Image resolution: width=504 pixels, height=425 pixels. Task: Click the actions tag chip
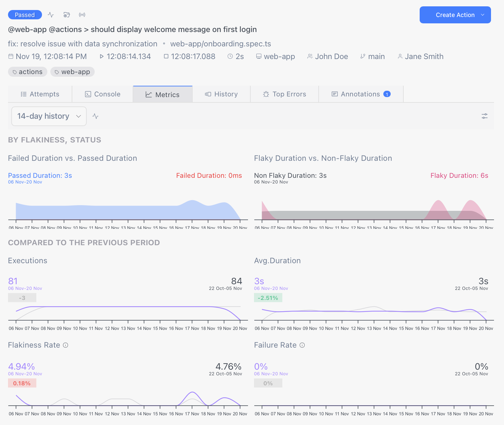point(27,72)
